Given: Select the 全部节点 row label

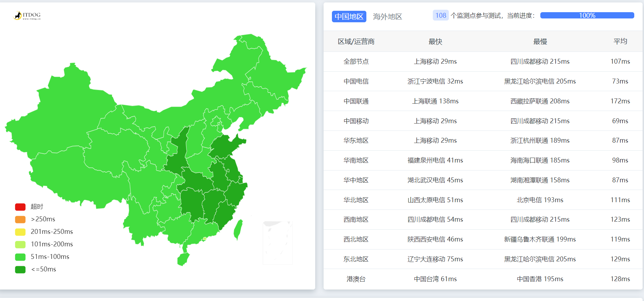Looking at the screenshot, I should tap(356, 62).
